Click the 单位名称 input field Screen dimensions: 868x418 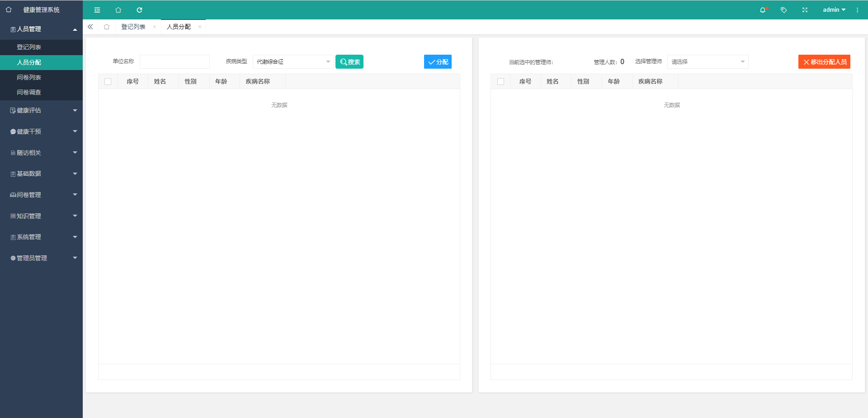[175, 62]
